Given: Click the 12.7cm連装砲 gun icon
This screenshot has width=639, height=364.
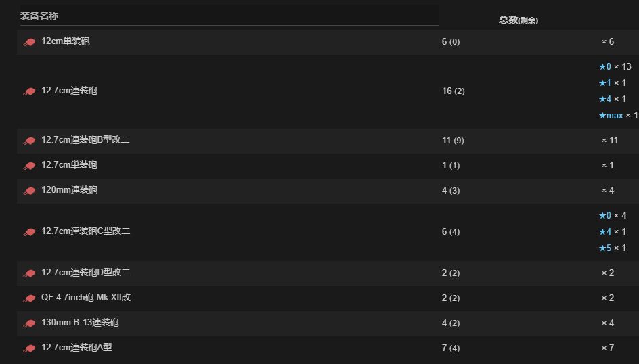Looking at the screenshot, I should 29,91.
